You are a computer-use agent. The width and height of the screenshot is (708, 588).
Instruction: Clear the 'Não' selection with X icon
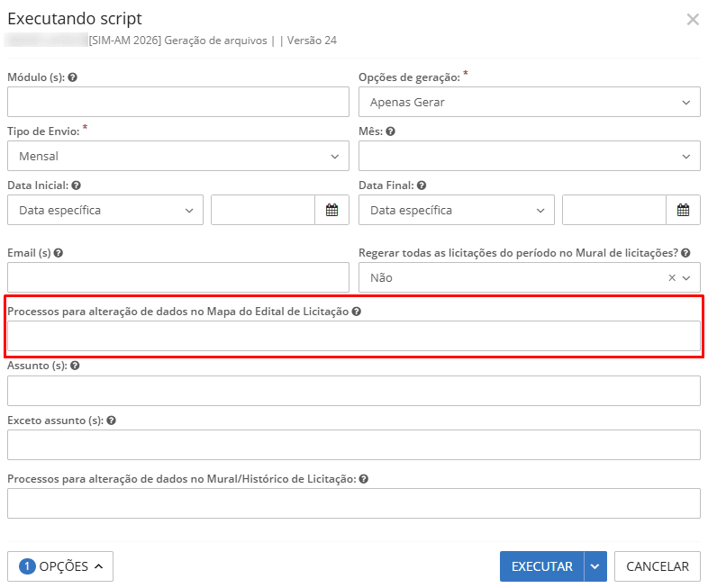(x=671, y=278)
